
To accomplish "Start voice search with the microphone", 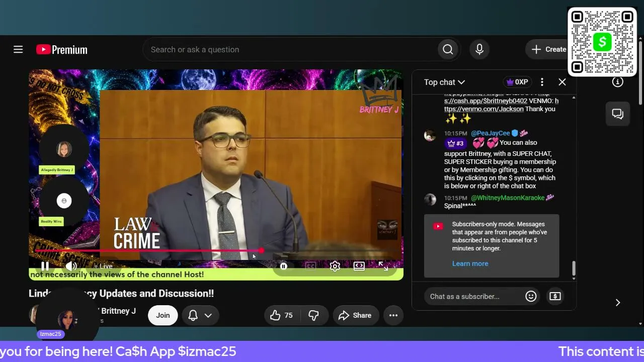I will point(479,49).
